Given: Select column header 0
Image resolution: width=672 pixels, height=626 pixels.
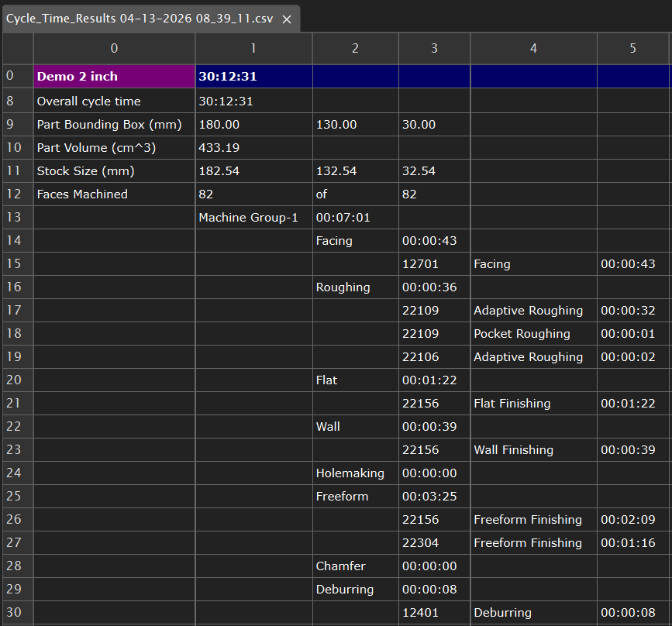Looking at the screenshot, I should click(114, 48).
